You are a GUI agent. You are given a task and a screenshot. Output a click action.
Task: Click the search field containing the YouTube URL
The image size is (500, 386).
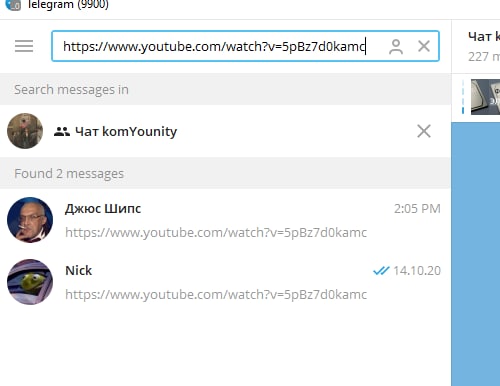(x=245, y=46)
